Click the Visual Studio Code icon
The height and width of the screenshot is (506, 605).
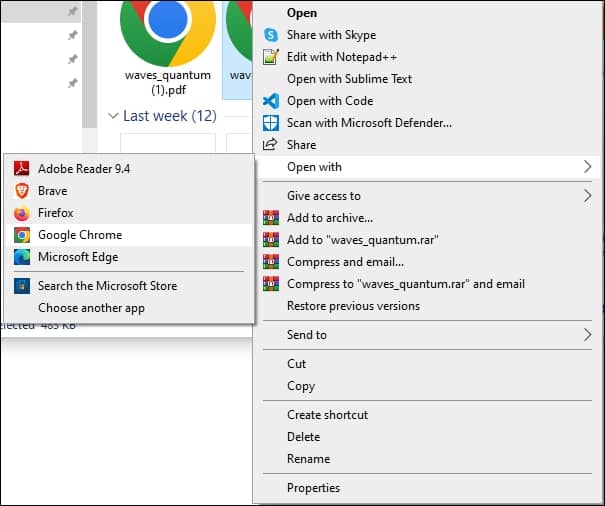[271, 101]
